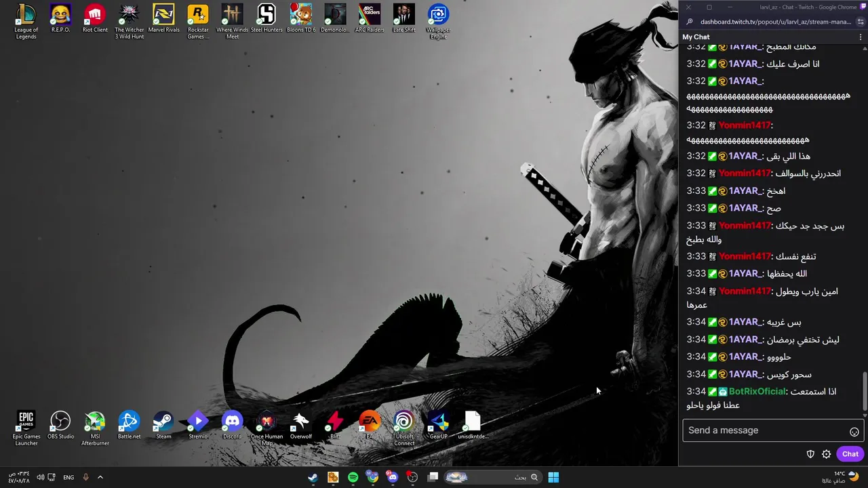Launch Rockstar Games desktop shortcut
This screenshot has height=488, width=868.
pyautogui.click(x=198, y=21)
